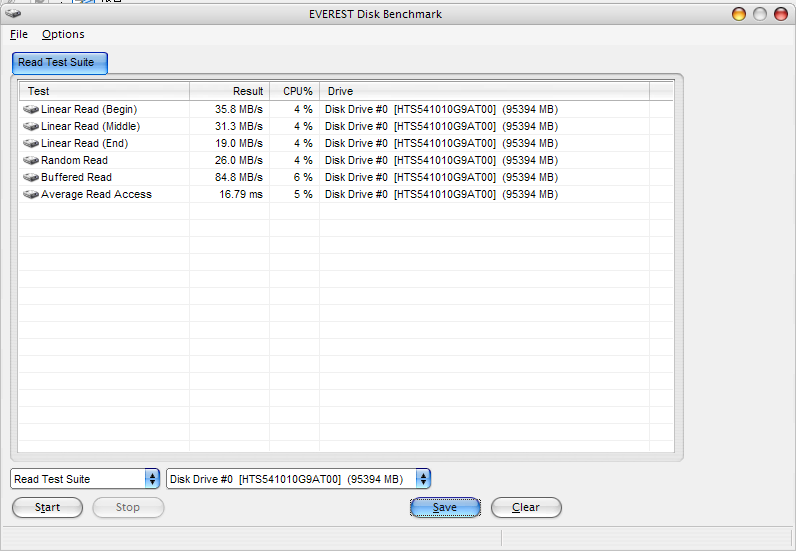Click the 19.0 MB/s result value
This screenshot has width=796, height=551.
(239, 143)
